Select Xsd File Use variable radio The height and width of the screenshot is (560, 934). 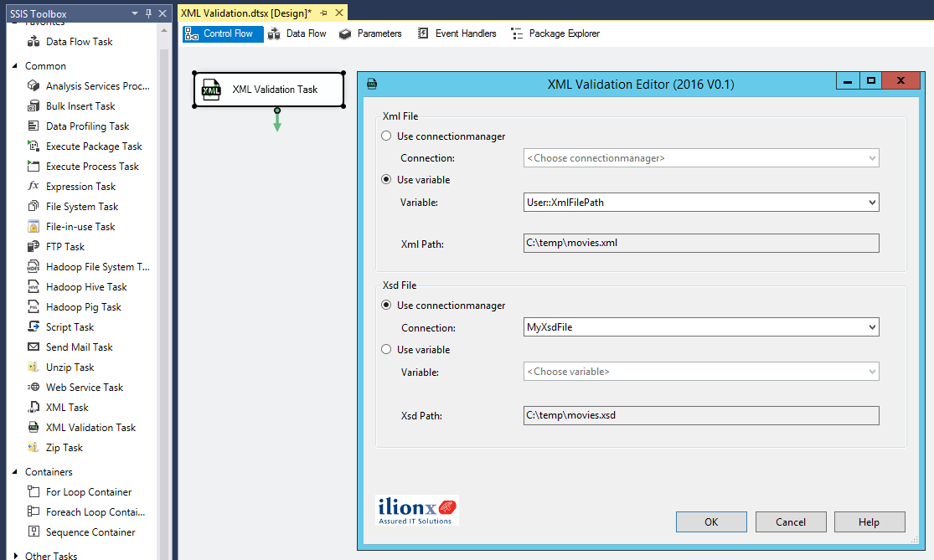tap(386, 349)
